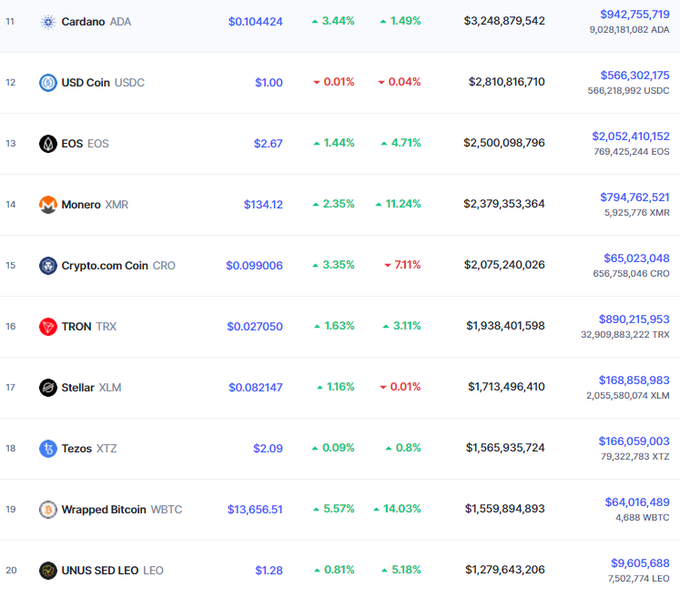Click TRON price $0.027050

pos(255,327)
